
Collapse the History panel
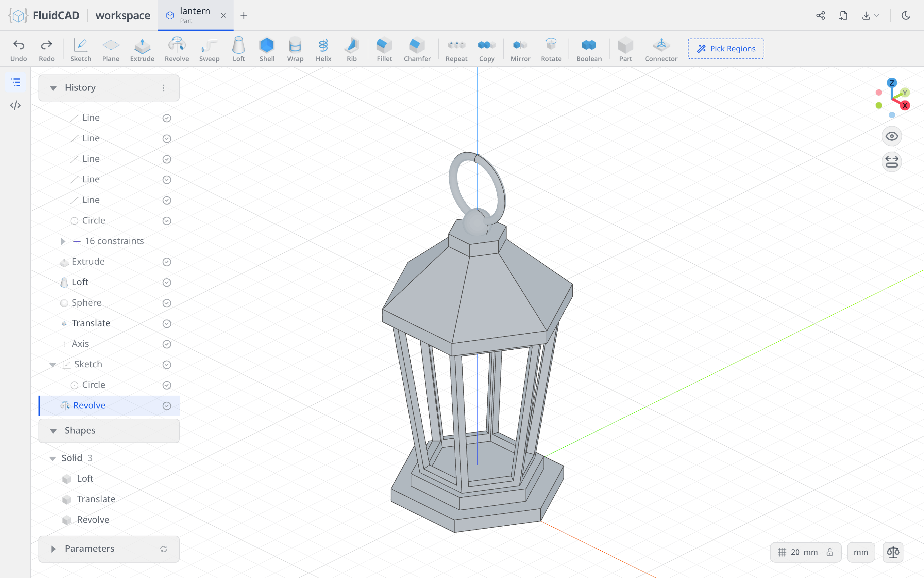[x=53, y=88]
